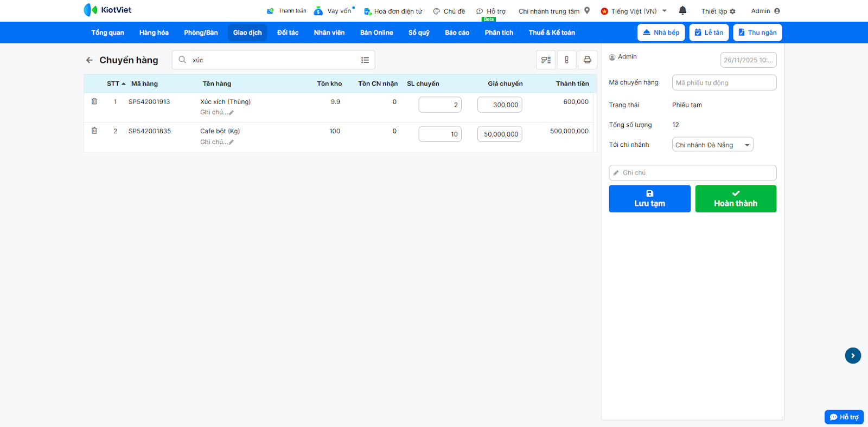Viewport: 868px width, 427px height.
Task: Click the Mã chuyển hàng code input
Action: tap(724, 82)
